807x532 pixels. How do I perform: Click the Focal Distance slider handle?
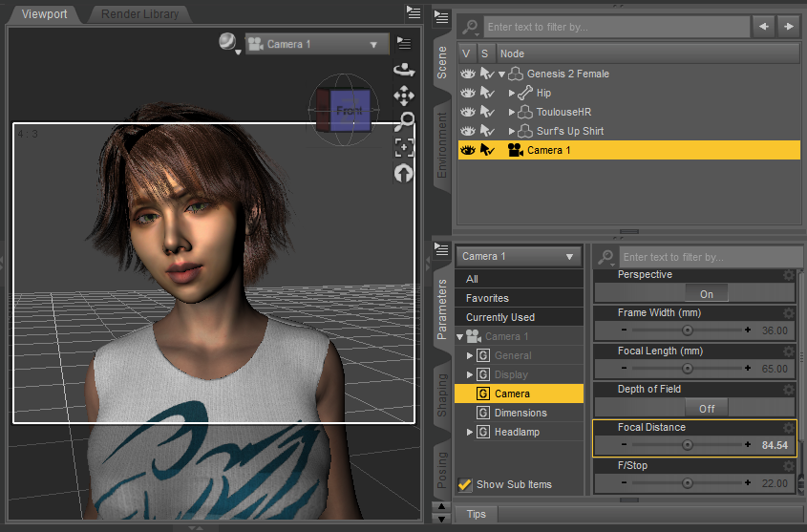tap(687, 445)
